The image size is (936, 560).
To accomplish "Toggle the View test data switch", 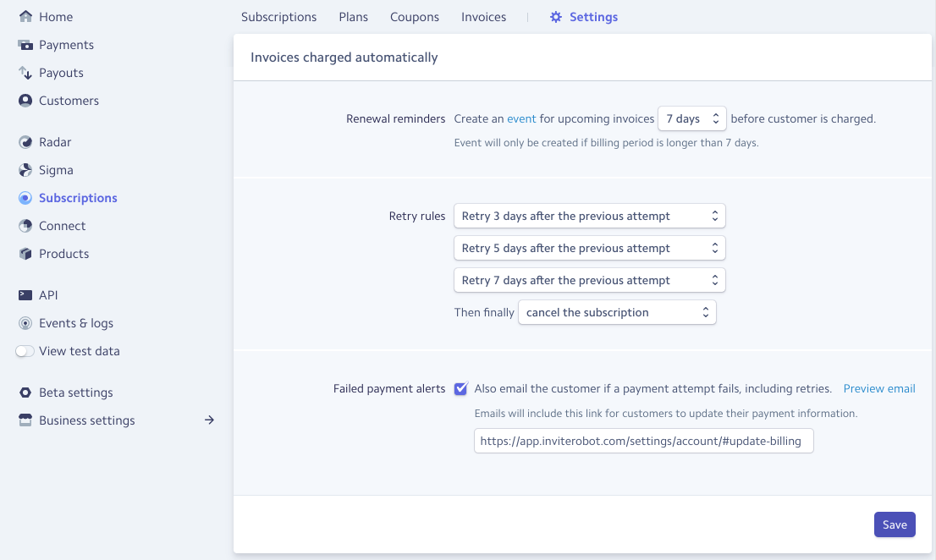I will click(x=25, y=351).
